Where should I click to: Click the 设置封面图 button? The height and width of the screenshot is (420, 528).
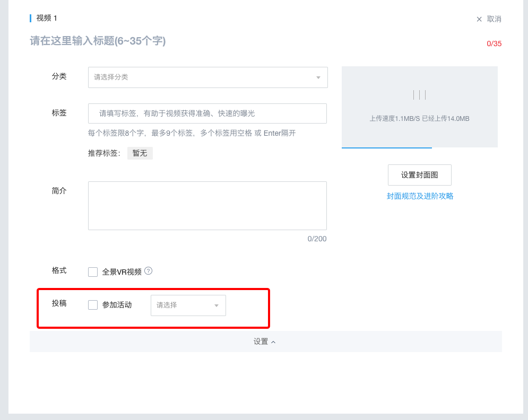coord(419,175)
